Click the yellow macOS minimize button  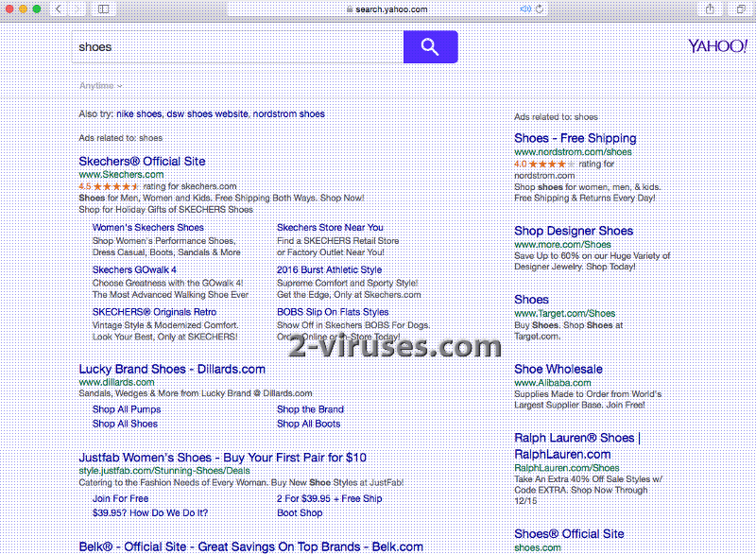tap(23, 9)
